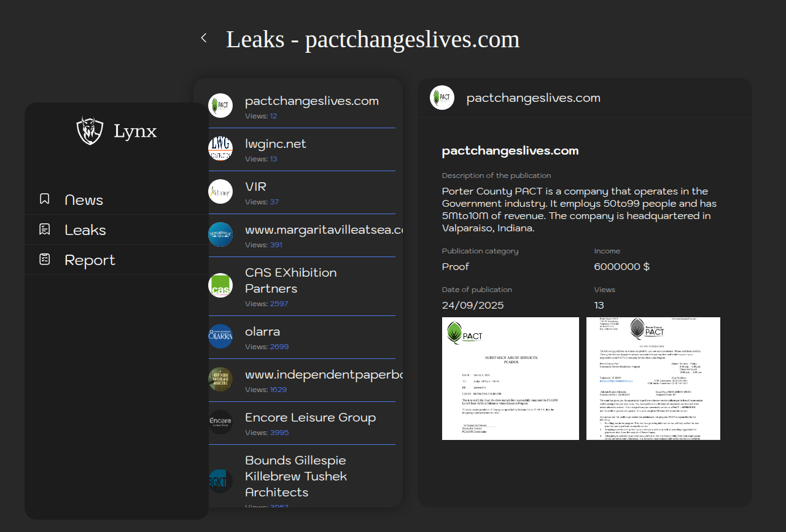Click the bookmark icon next to News
The image size is (786, 532).
(45, 199)
